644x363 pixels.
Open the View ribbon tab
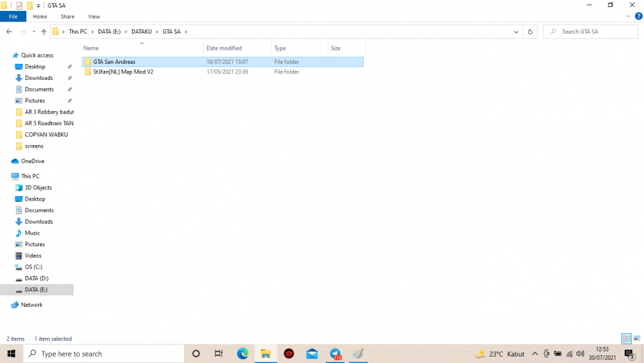tap(93, 17)
